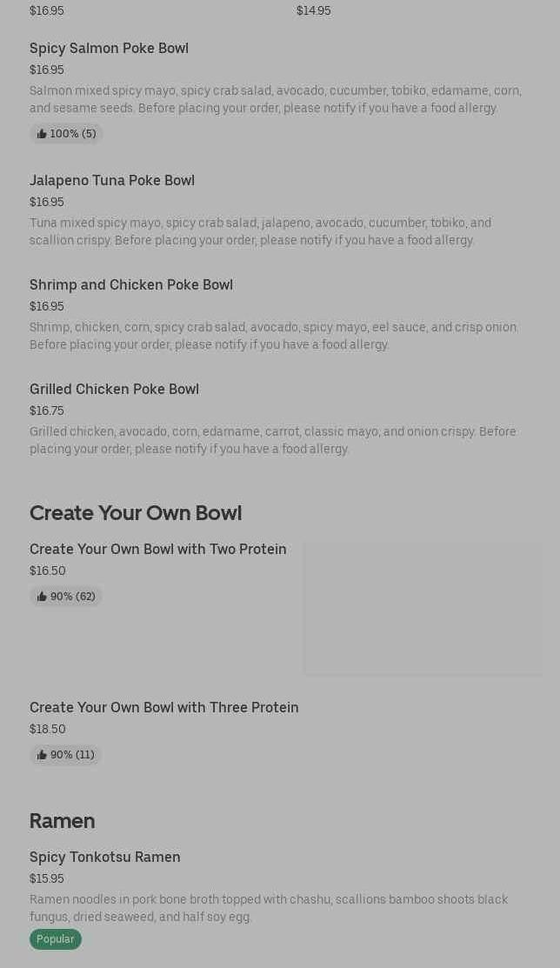
Task: Click thumbs-up icon beside 100% (5) rating
Action: [x=42, y=134]
